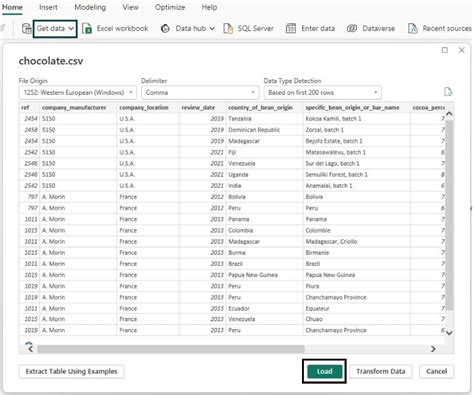Click the horizontal scrollbar right arrow

click(x=433, y=349)
